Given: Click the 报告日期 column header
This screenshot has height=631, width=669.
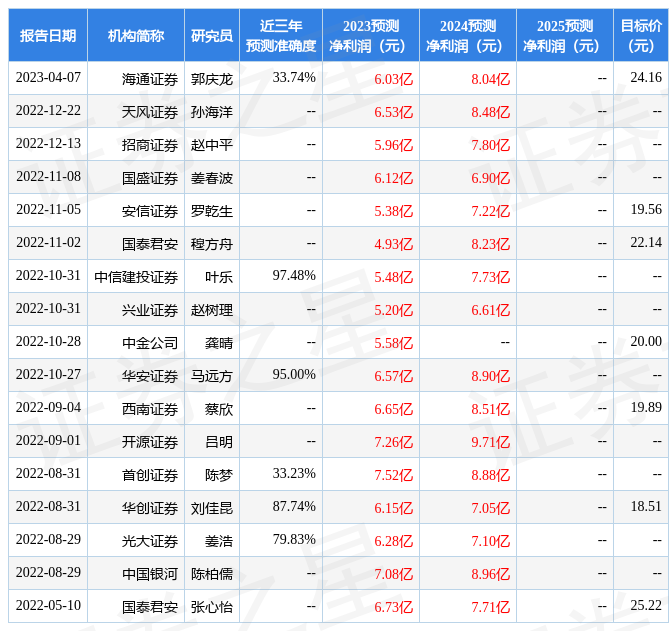Looking at the screenshot, I should point(48,35).
